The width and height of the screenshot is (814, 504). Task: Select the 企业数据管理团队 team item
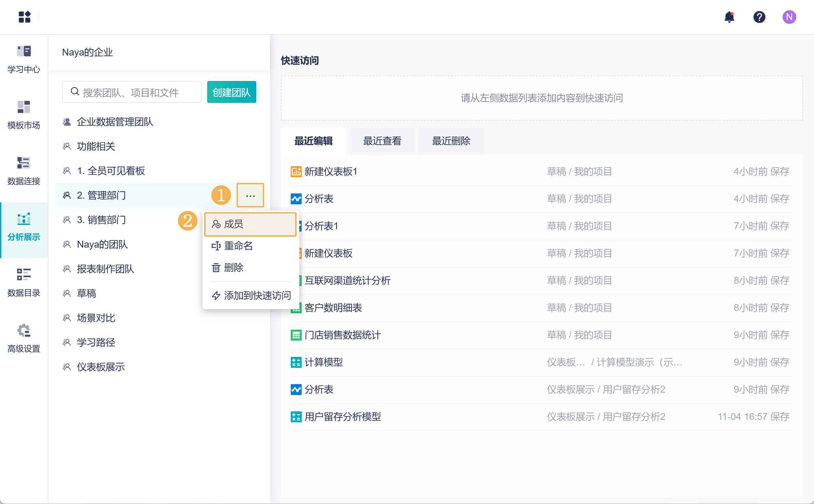click(x=115, y=122)
